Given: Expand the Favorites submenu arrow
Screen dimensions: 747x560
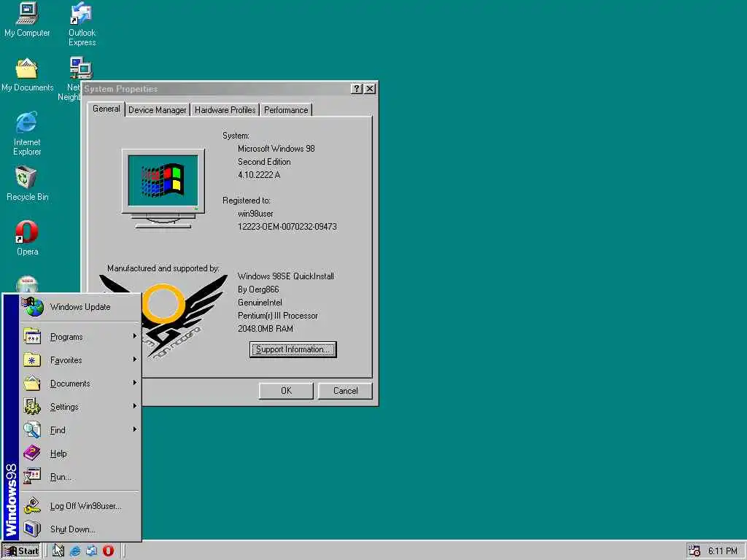Looking at the screenshot, I should click(x=135, y=359).
